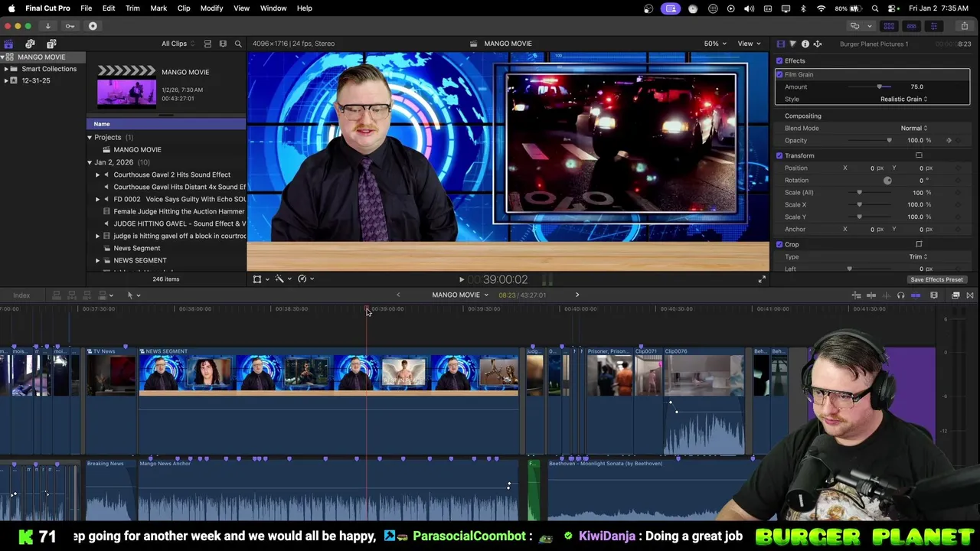Image resolution: width=980 pixels, height=551 pixels.
Task: Open the All Clips filter popup
Action: pyautogui.click(x=178, y=44)
